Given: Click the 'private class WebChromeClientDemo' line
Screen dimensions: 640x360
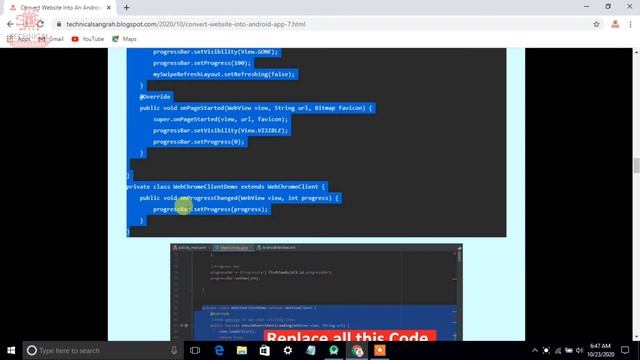Looking at the screenshot, I should coord(227,187).
